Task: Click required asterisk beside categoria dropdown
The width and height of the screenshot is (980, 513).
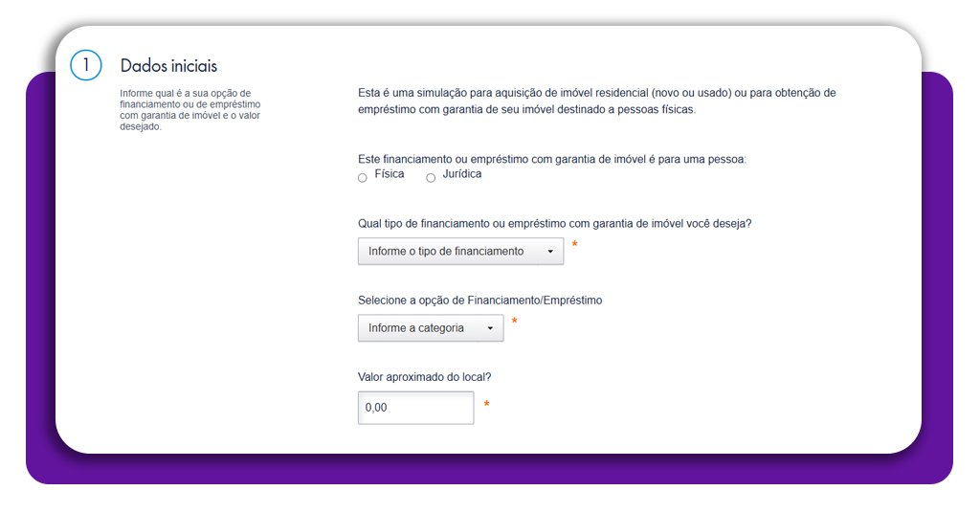Action: coord(515,323)
